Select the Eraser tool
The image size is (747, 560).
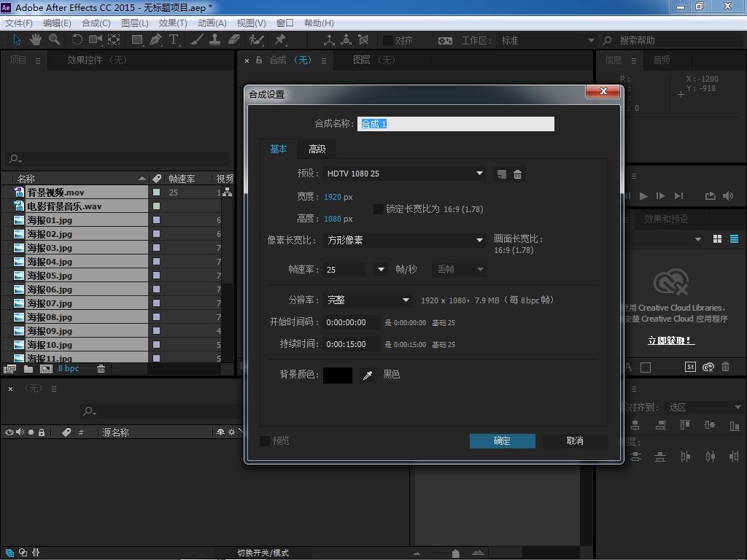point(234,40)
